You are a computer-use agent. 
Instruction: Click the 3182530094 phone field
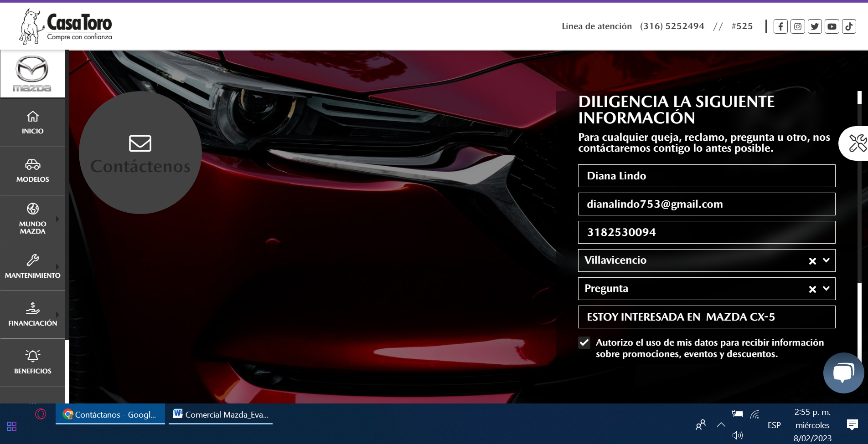[707, 232]
